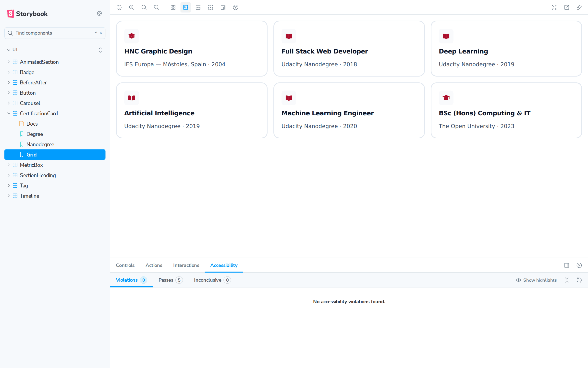Open the Violations sub-tab

click(x=131, y=280)
